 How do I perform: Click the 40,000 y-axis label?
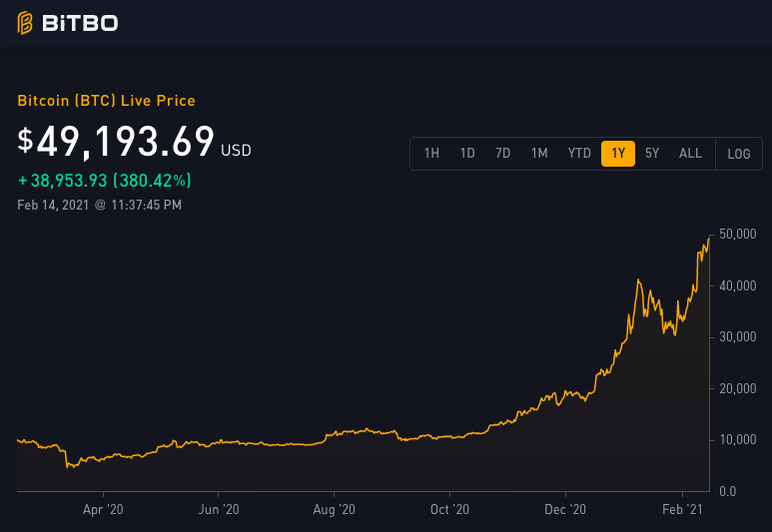coord(737,285)
